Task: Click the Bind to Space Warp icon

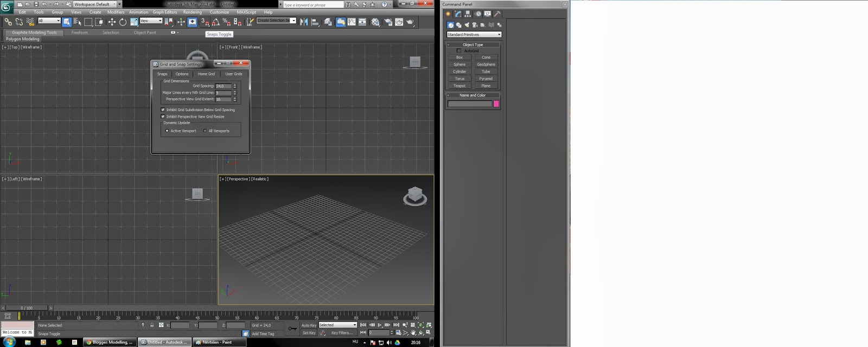Action: click(30, 22)
